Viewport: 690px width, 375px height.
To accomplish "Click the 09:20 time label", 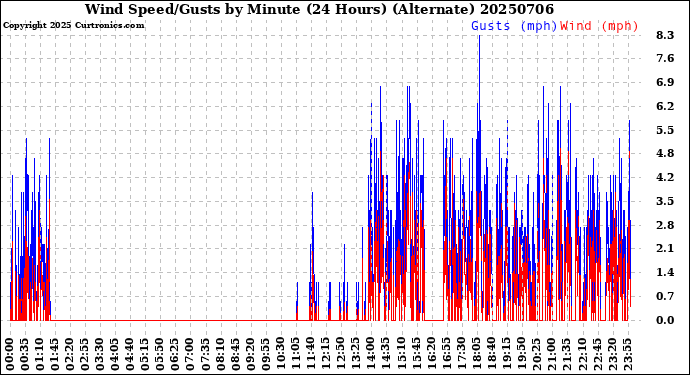I will point(251,354).
